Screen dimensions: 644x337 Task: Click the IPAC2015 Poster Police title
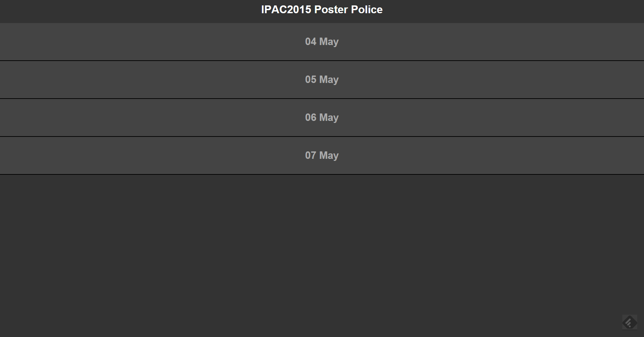tap(322, 9)
